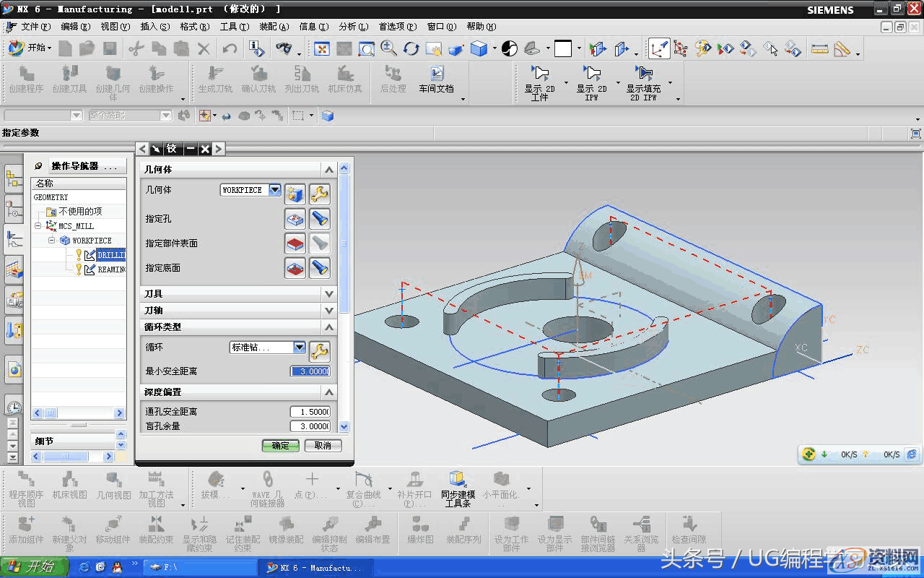Expand the 刀具 (Tool) section
924x578 pixels.
click(329, 294)
